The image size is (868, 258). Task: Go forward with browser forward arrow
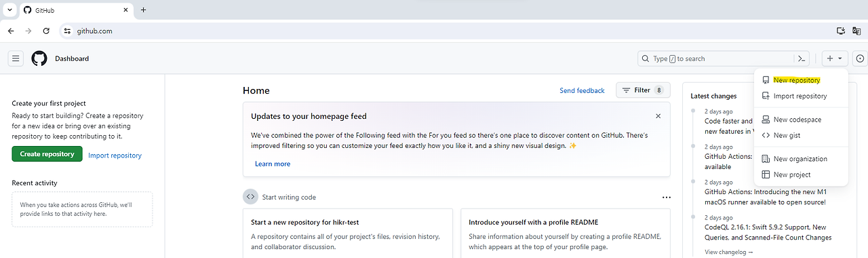28,31
